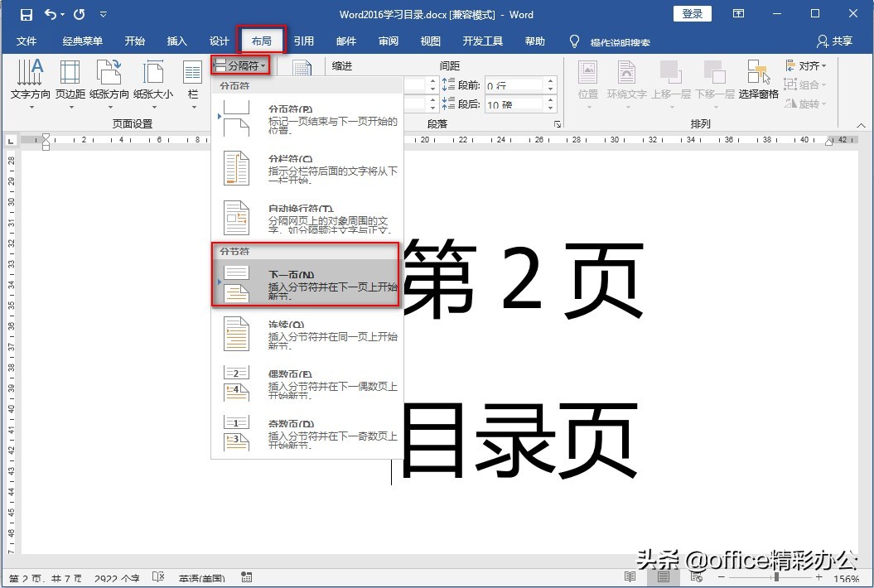Switch to 邮件 tab
Image resolution: width=874 pixels, height=588 pixels.
point(346,41)
